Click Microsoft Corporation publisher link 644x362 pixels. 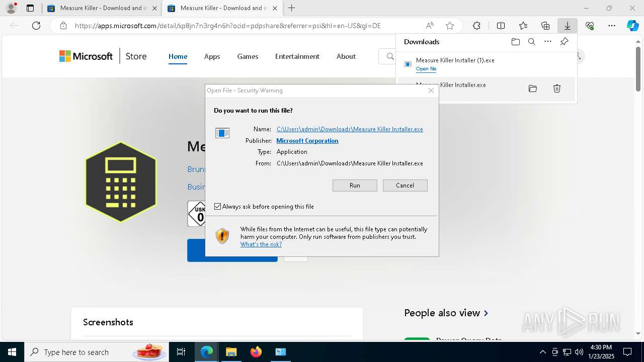[x=307, y=141]
